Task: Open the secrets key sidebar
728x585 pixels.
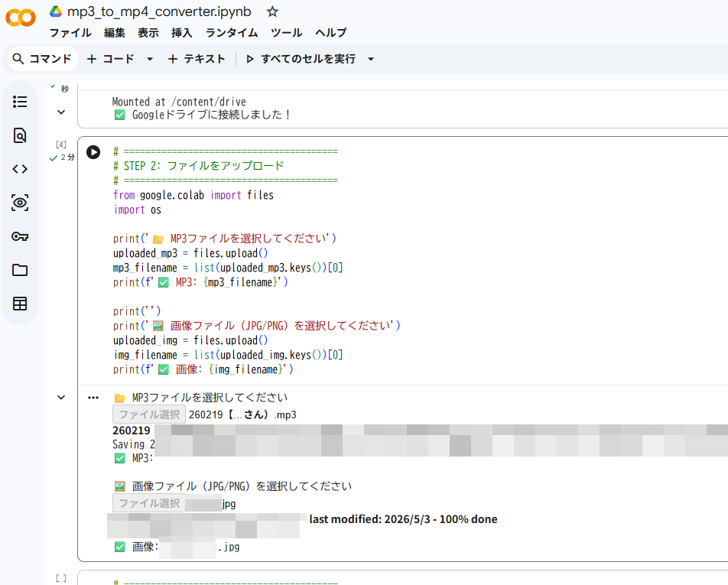Action: point(20,236)
